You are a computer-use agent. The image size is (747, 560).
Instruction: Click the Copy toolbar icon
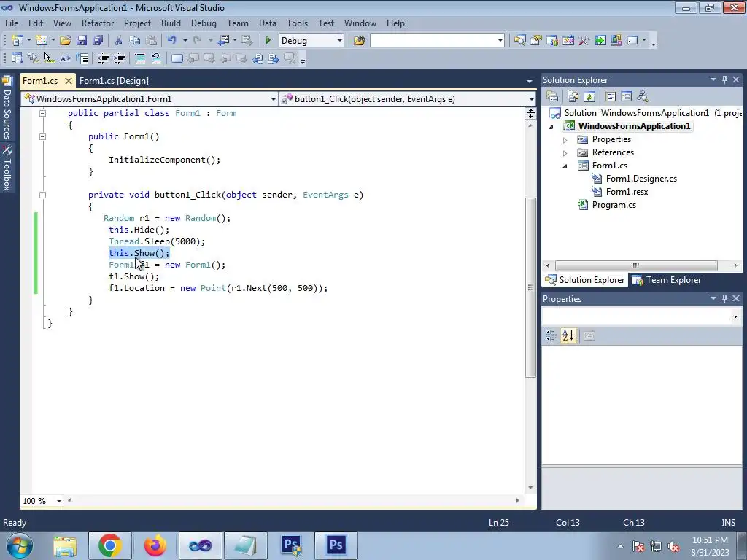(x=135, y=41)
